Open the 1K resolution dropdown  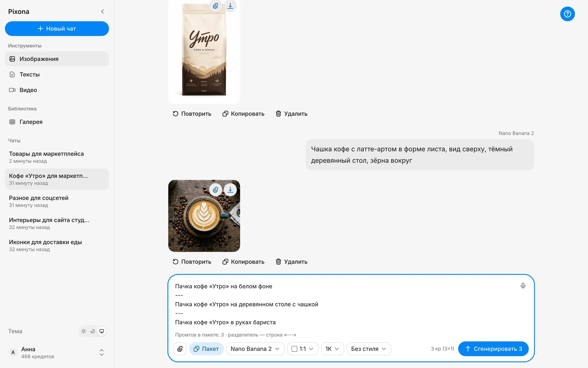332,349
